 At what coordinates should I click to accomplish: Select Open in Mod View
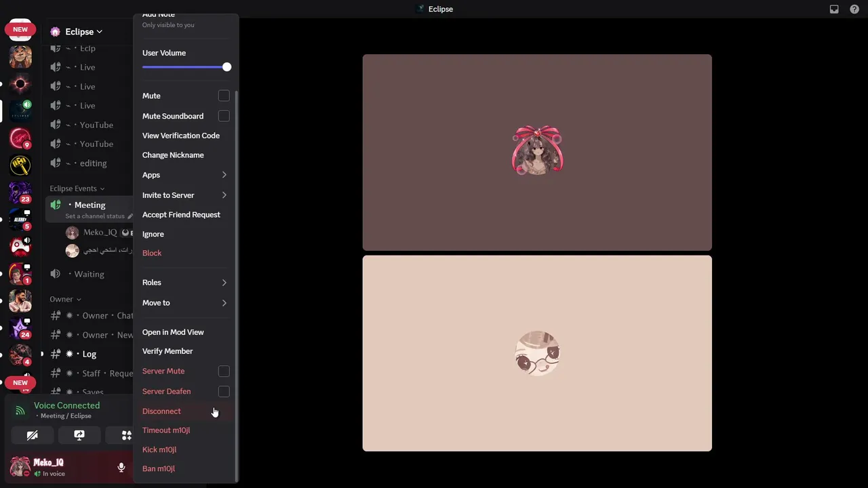185,332
